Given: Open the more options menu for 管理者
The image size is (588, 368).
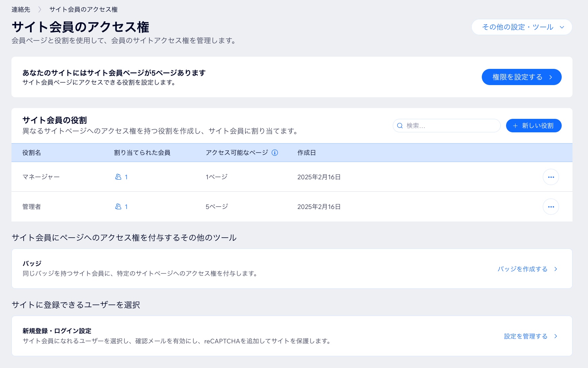Looking at the screenshot, I should (551, 206).
